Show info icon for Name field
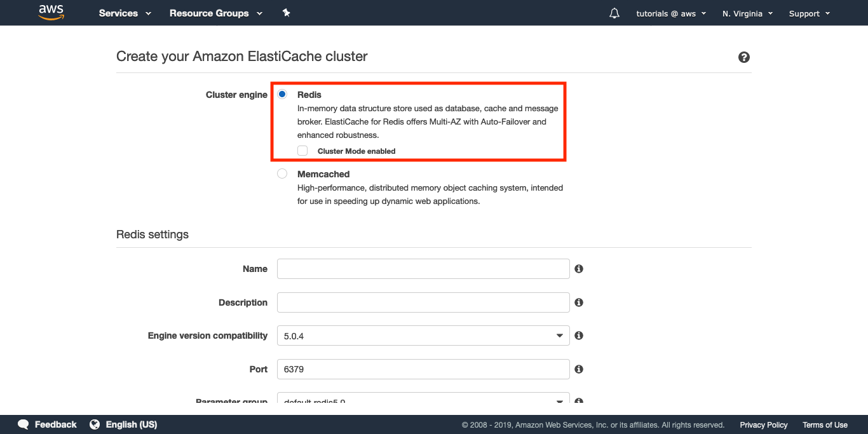Viewport: 868px width, 434px height. 579,269
